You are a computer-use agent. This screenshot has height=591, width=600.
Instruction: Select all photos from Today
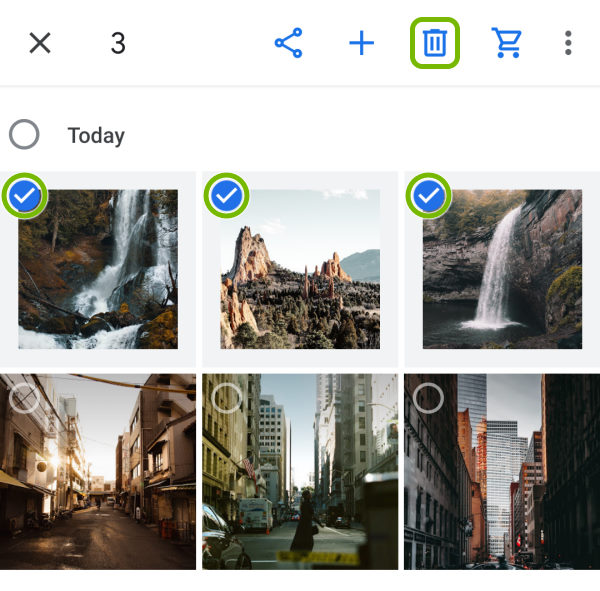pos(24,134)
